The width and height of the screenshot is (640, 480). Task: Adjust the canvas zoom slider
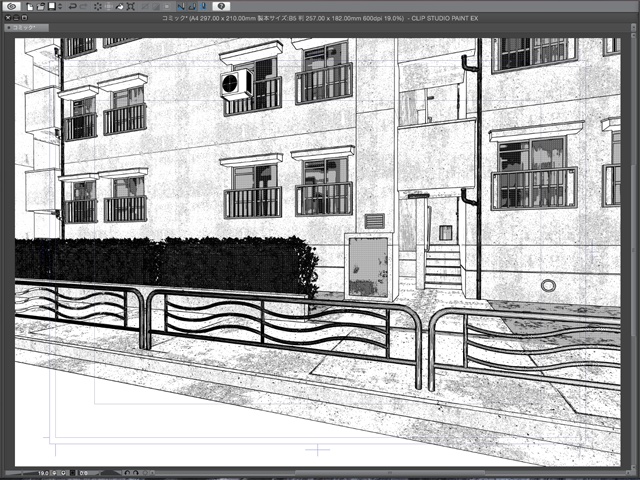coord(21,473)
